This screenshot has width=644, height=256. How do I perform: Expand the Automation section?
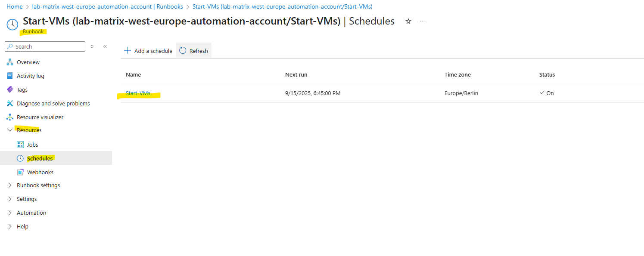(x=10, y=213)
